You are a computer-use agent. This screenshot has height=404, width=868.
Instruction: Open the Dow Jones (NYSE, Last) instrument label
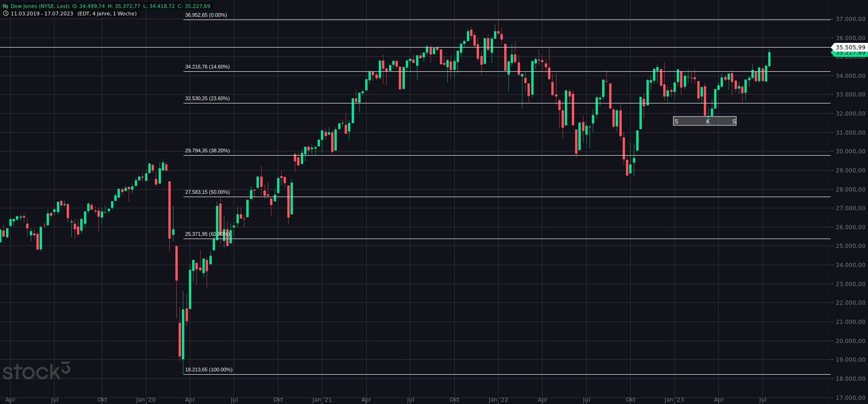pos(40,7)
